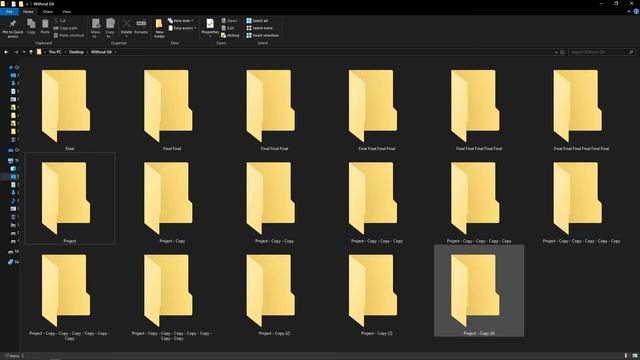Image resolution: width=640 pixels, height=360 pixels.
Task: Open Help with the blue question icon
Action: point(636,12)
